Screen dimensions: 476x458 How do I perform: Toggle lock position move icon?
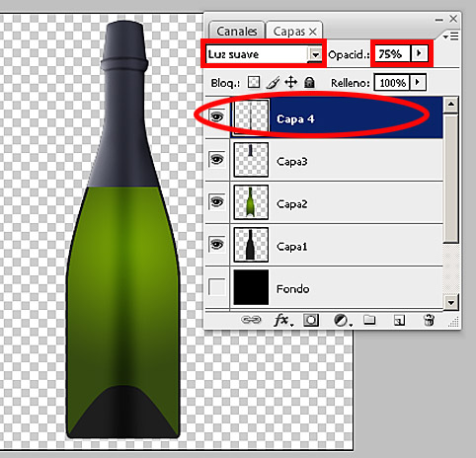pos(290,82)
